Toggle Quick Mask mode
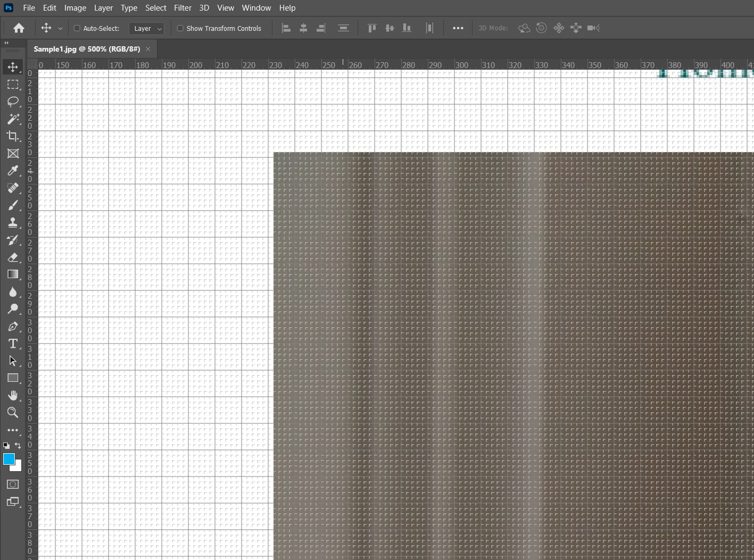 point(12,484)
